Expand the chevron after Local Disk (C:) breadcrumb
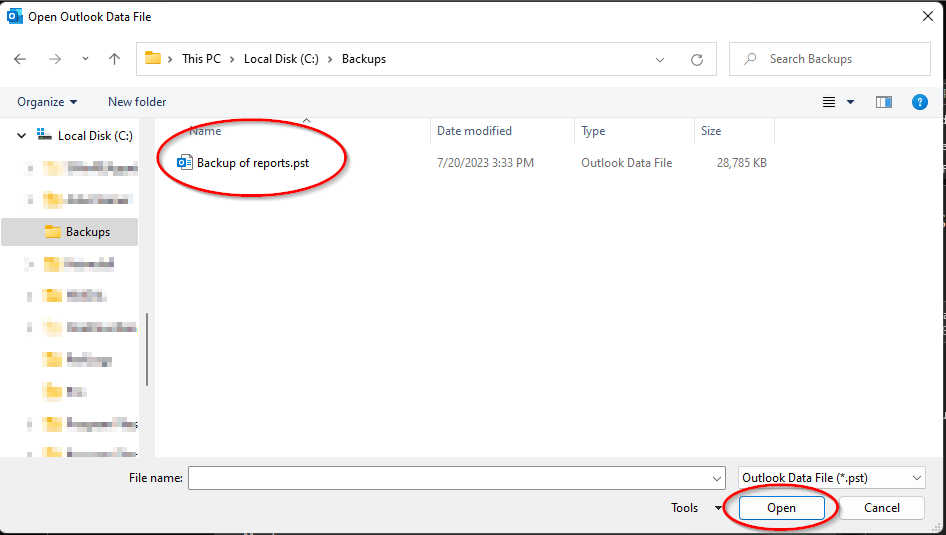This screenshot has height=535, width=946. (330, 59)
